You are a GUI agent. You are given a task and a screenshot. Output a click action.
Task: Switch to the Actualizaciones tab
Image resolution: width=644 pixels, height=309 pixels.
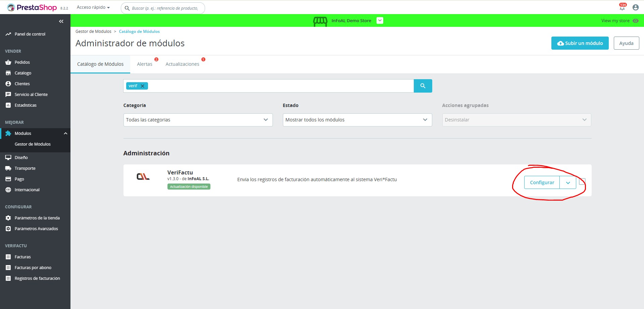(182, 64)
